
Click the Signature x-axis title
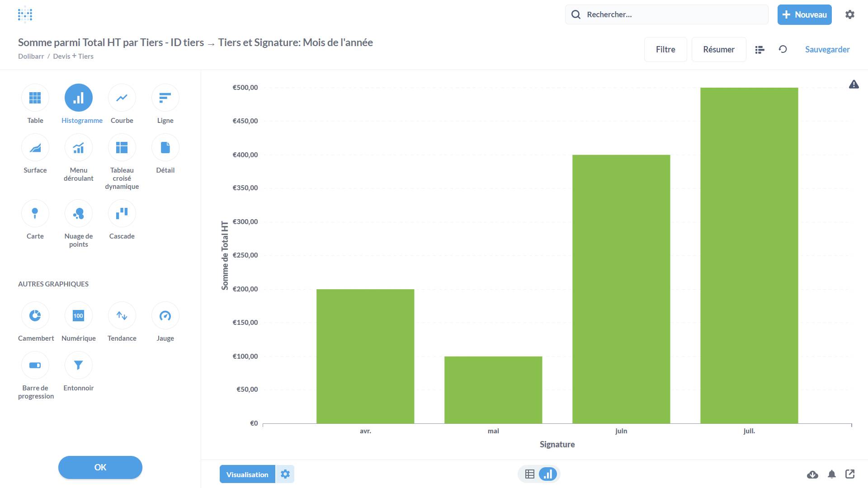[x=557, y=444]
